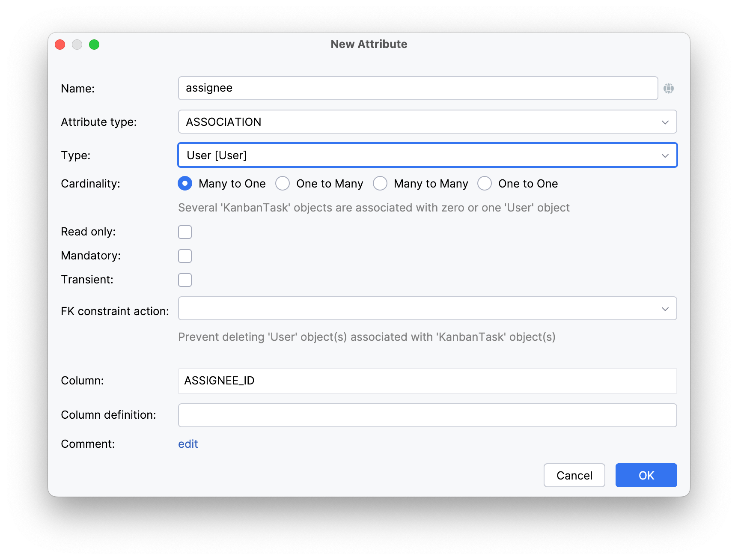The height and width of the screenshot is (560, 738).
Task: Close the dialog with the red button
Action: click(x=60, y=44)
